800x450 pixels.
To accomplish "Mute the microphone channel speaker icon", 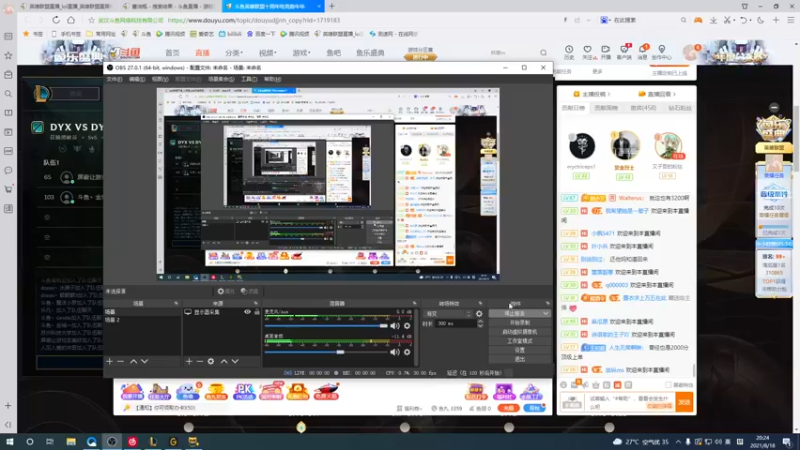I will click(x=395, y=326).
